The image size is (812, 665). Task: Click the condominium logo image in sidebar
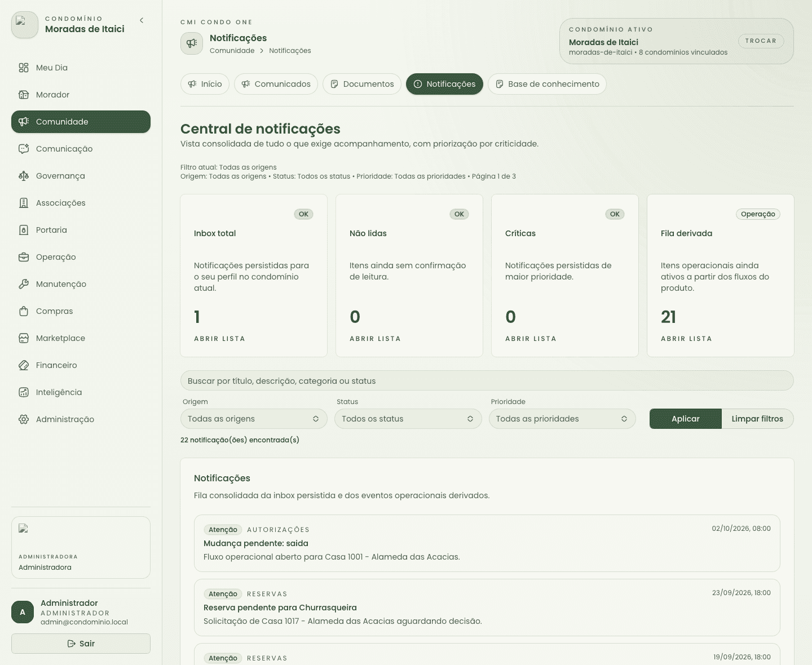(25, 25)
